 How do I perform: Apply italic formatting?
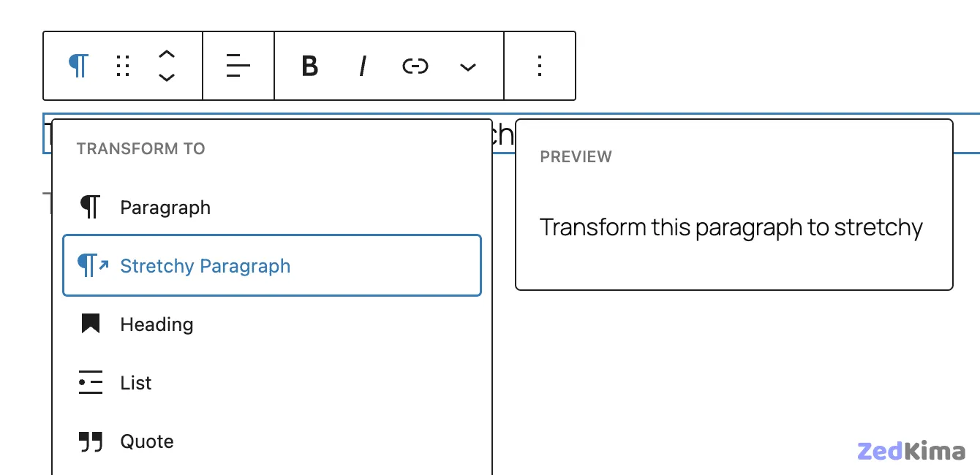pos(363,66)
